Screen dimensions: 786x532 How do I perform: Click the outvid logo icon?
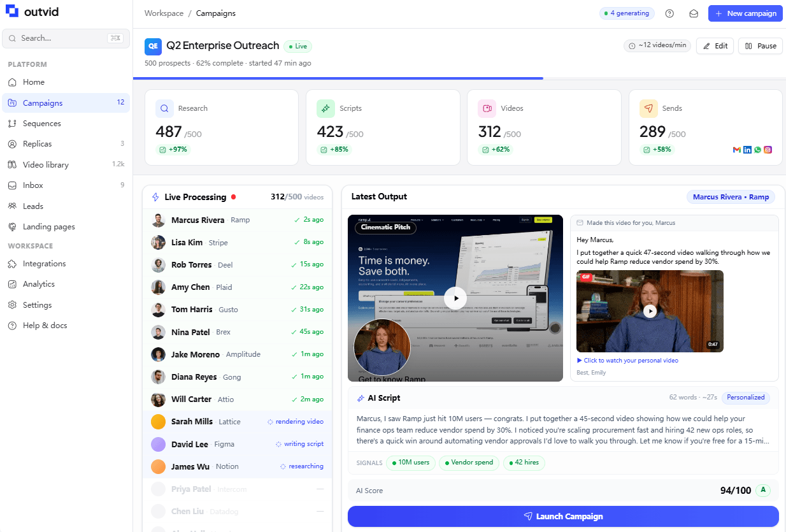[x=13, y=11]
